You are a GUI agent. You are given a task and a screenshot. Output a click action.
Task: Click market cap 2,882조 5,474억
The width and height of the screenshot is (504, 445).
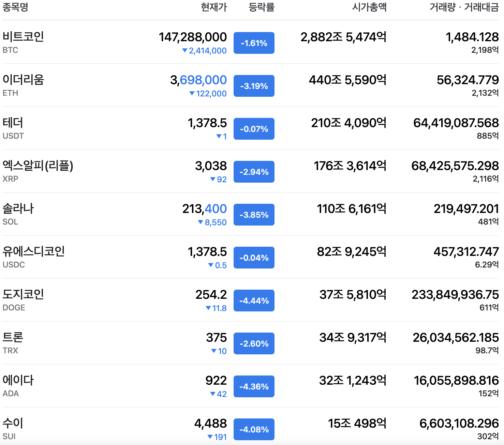pyautogui.click(x=343, y=37)
